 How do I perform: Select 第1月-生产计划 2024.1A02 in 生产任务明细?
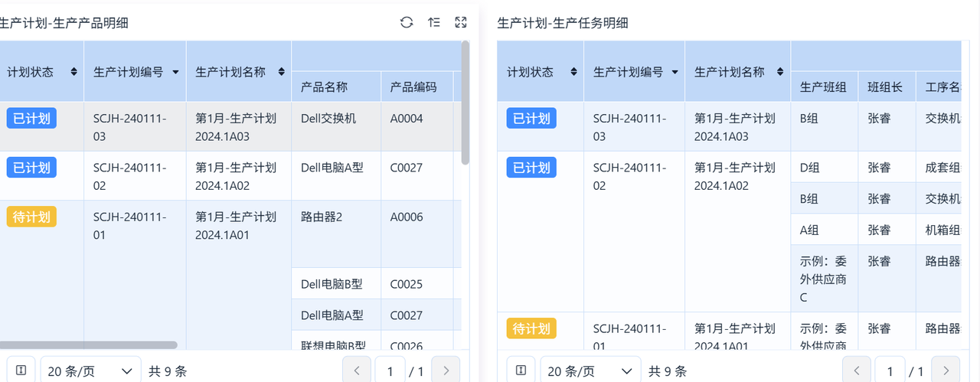click(x=738, y=232)
